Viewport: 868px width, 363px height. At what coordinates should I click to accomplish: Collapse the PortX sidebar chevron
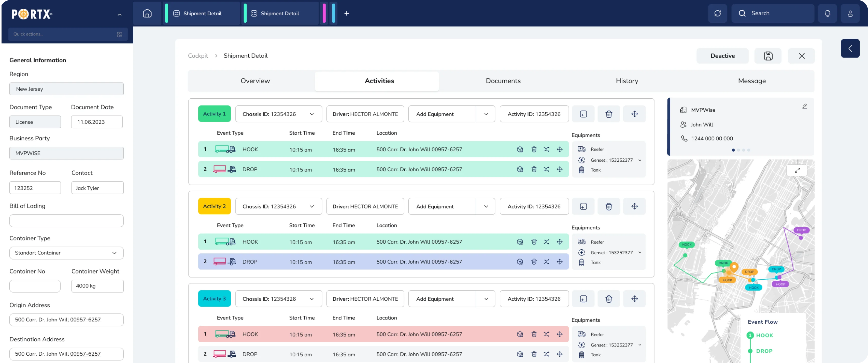tap(119, 14)
